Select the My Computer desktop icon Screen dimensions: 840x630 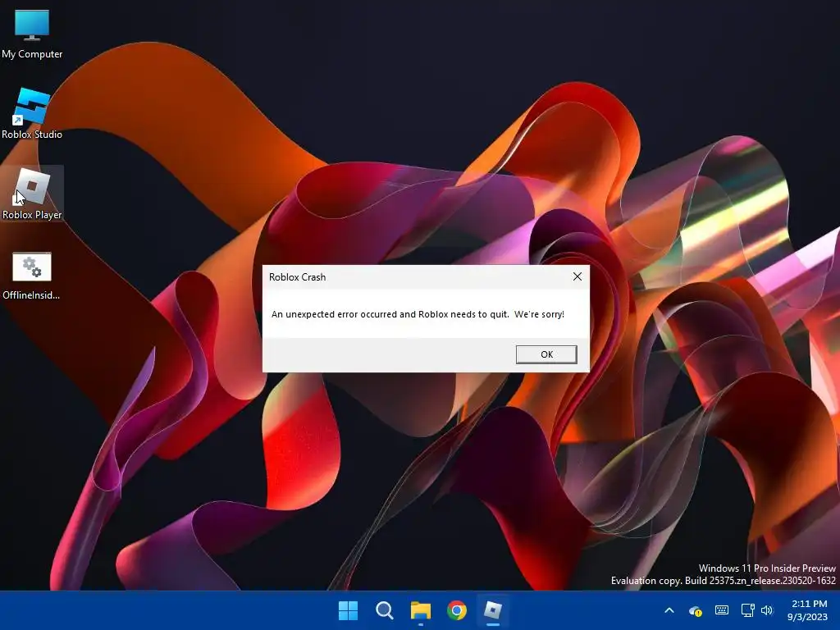click(32, 33)
